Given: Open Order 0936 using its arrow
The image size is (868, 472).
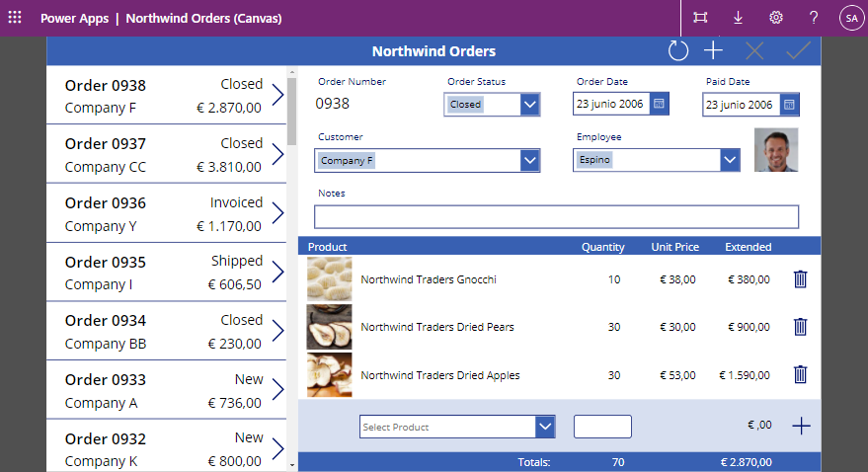Looking at the screenshot, I should tap(277, 212).
